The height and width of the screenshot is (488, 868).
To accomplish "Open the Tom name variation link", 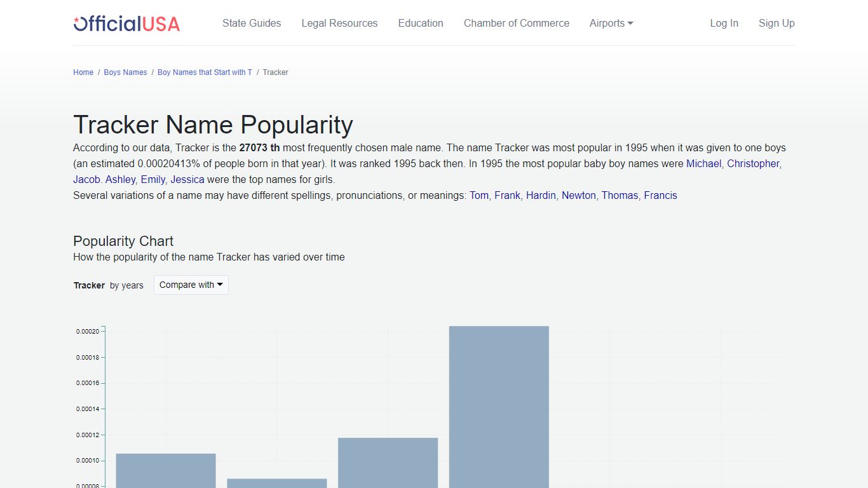I will pyautogui.click(x=479, y=196).
